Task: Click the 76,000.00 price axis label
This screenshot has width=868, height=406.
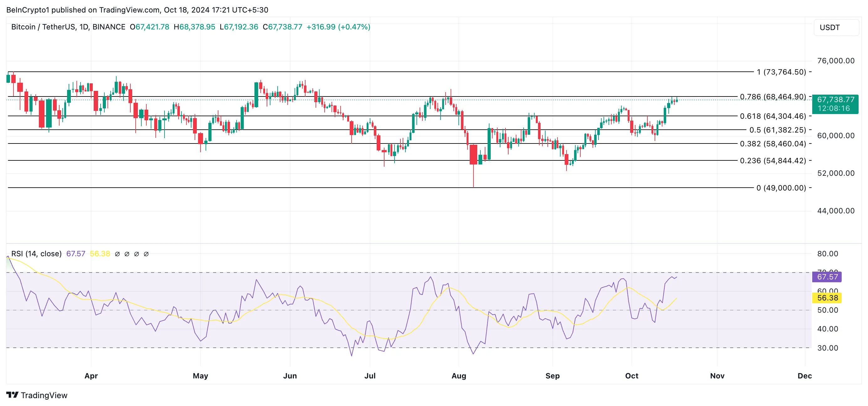Action: [x=836, y=61]
